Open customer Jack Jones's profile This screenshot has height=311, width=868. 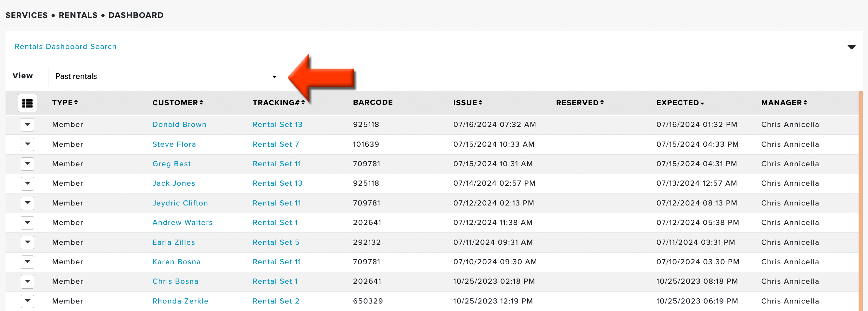(x=173, y=183)
